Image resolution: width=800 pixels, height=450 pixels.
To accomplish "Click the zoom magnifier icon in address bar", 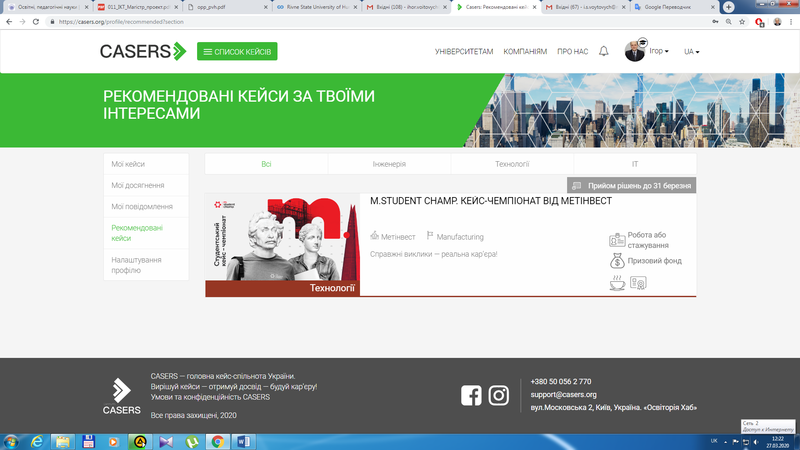I will click(x=729, y=22).
